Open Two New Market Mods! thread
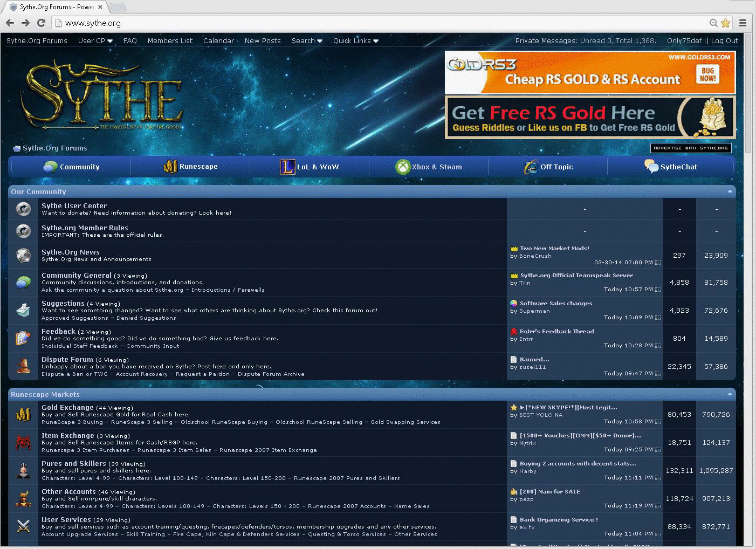This screenshot has width=756, height=549. pos(554,249)
